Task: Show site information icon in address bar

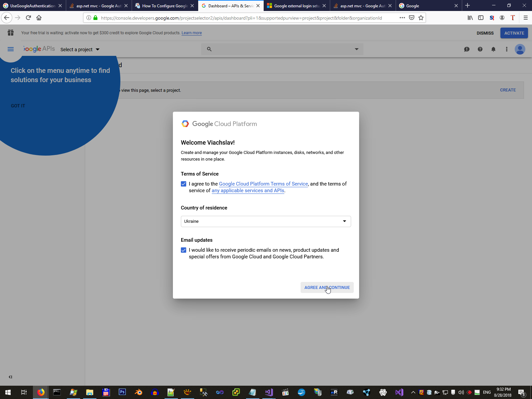Action: [89, 18]
